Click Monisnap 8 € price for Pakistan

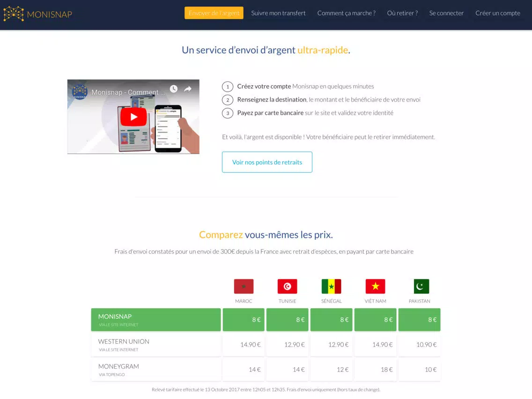419,319
